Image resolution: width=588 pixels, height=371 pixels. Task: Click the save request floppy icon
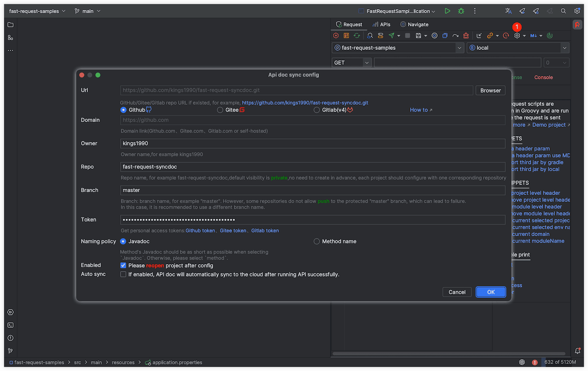click(418, 36)
